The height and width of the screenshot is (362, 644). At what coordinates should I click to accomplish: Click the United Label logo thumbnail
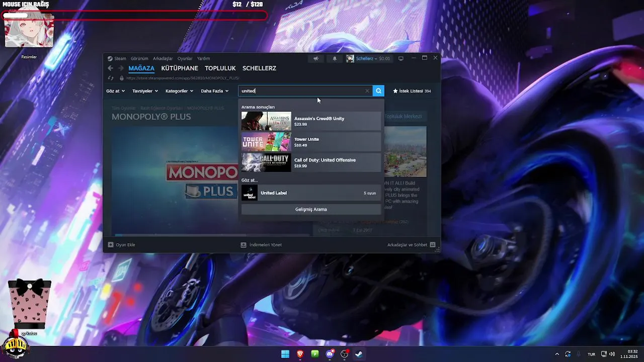click(250, 193)
